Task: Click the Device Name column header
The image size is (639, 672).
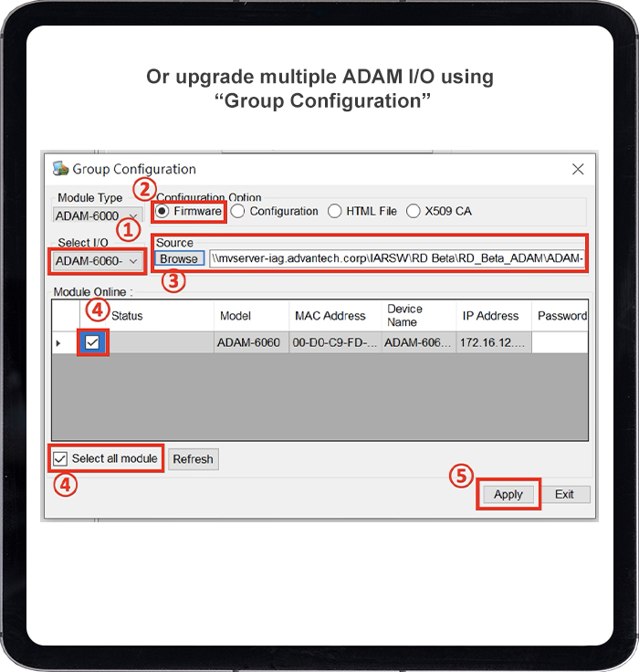Action: [419, 316]
